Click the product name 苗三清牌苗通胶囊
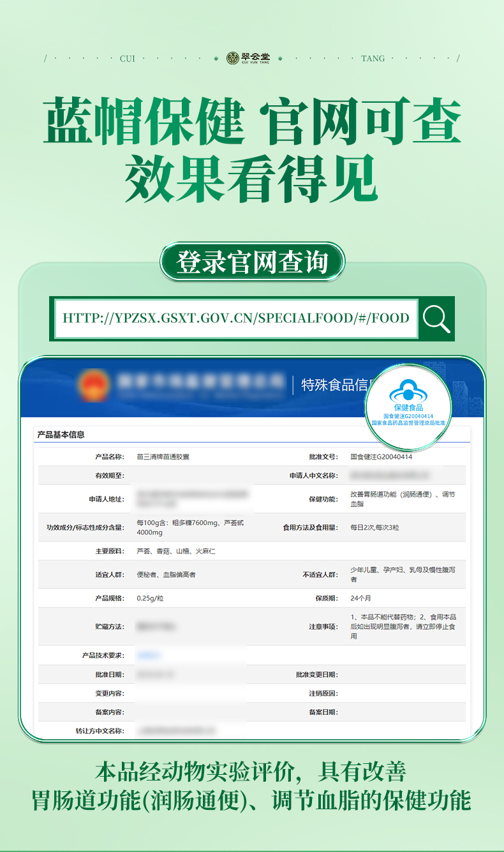Image resolution: width=504 pixels, height=852 pixels. (x=163, y=457)
